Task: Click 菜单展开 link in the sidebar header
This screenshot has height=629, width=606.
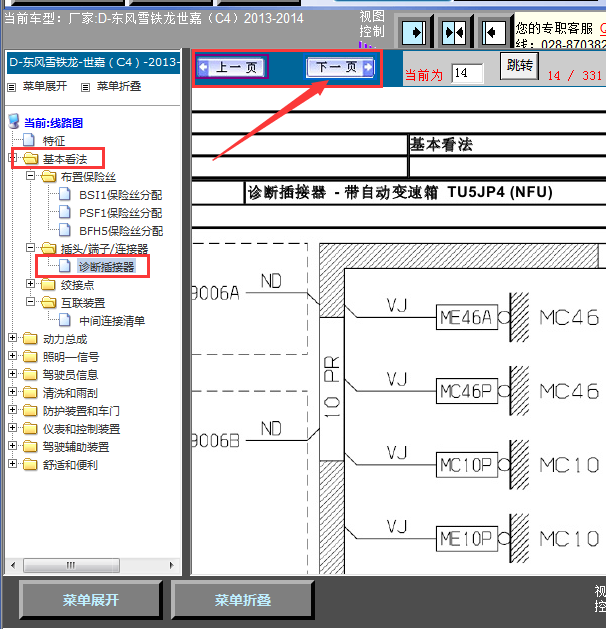Action: coord(45,86)
